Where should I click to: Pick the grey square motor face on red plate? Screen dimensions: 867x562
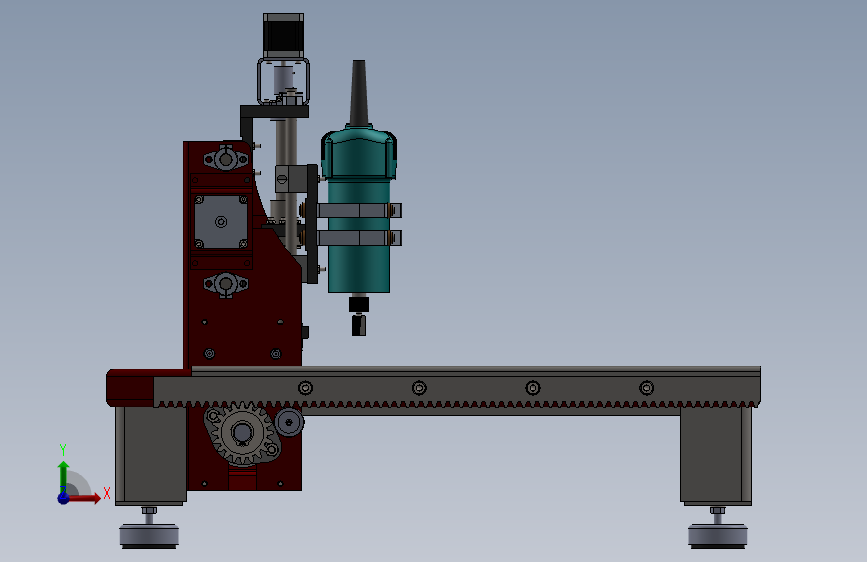pos(221,221)
